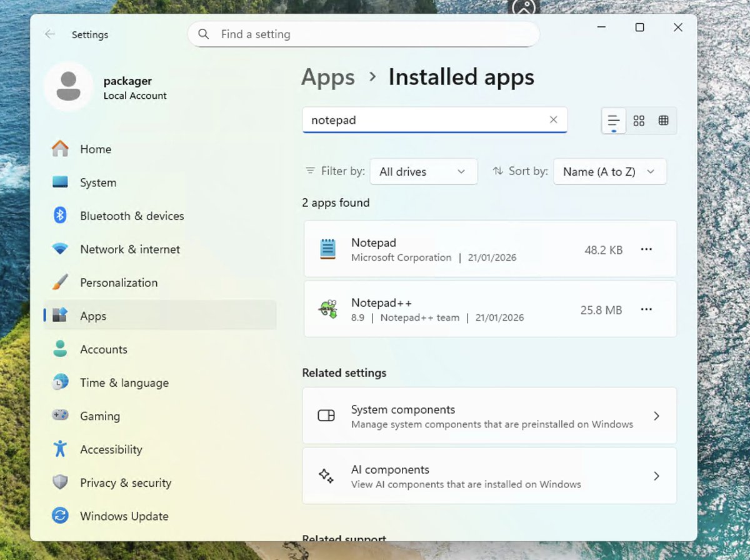
Task: Click the Accounts person icon
Action: pos(60,349)
